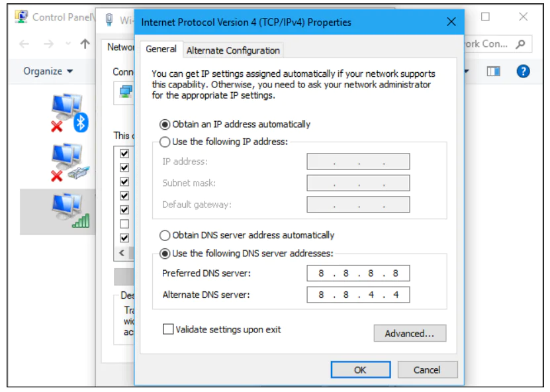Image resolution: width=550 pixels, height=392 pixels.
Task: Go up one folder level arrow
Action: coord(85,44)
